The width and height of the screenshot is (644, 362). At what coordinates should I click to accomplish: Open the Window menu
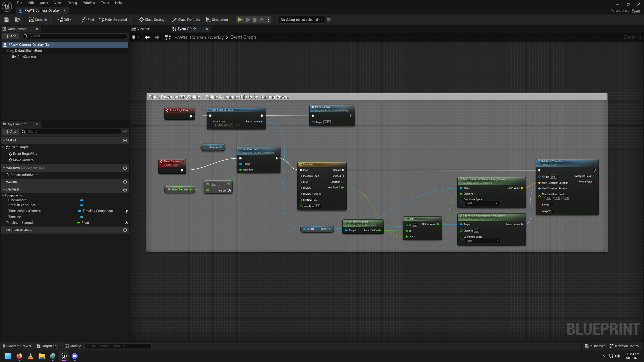click(89, 3)
